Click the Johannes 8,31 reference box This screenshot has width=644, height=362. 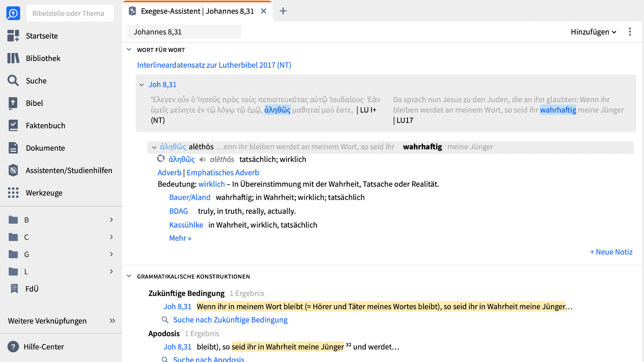pyautogui.click(x=184, y=32)
